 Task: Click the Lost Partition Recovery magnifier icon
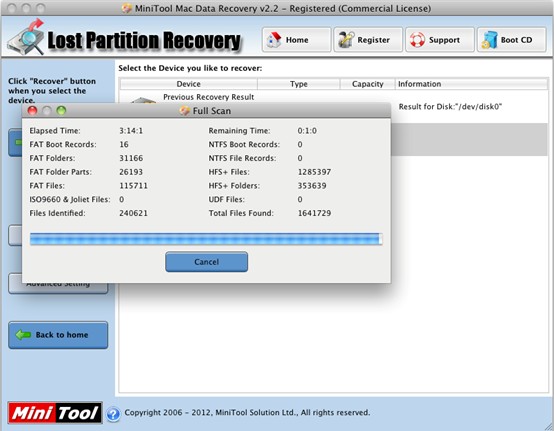click(x=26, y=38)
